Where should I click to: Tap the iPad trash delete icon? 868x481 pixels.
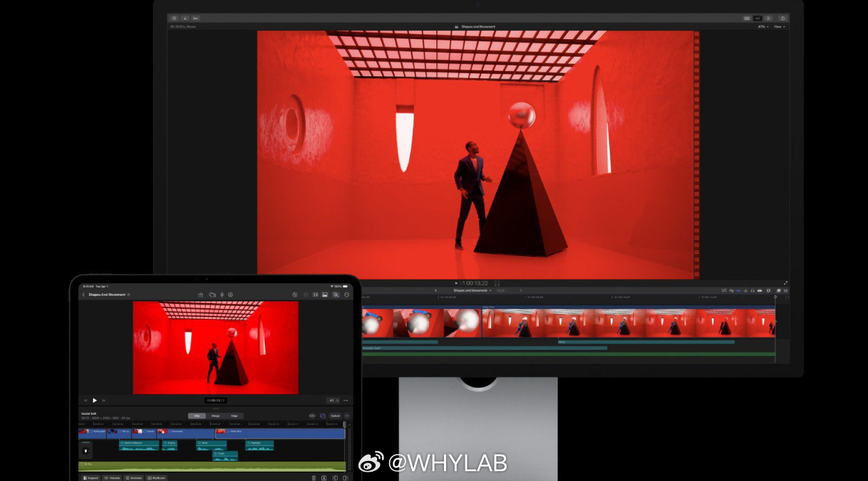point(314,478)
